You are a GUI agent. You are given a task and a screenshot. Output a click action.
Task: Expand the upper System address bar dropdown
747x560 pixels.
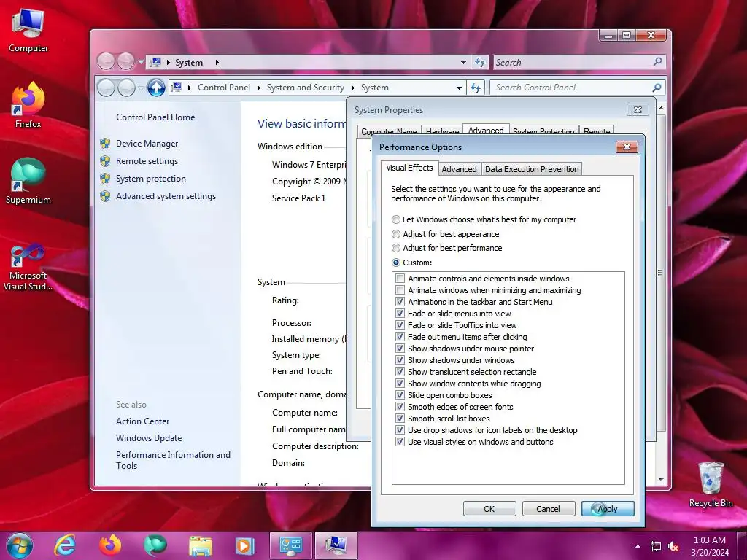pyautogui.click(x=463, y=63)
